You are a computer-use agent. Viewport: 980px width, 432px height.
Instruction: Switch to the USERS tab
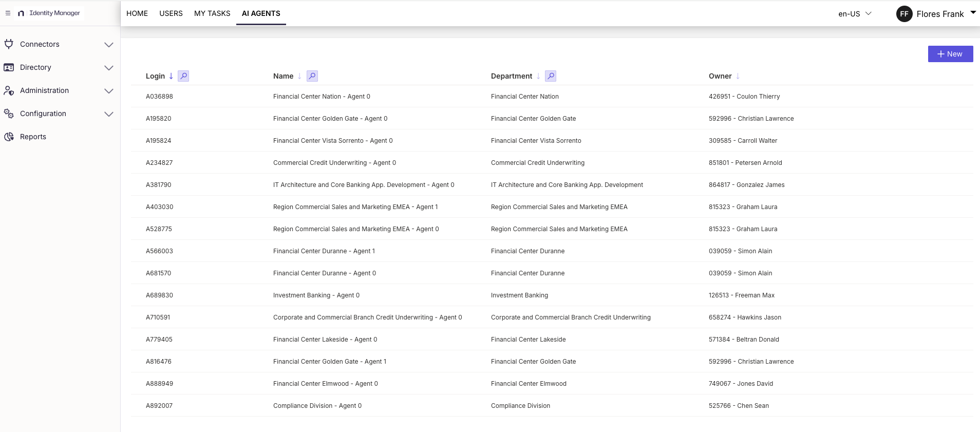click(x=171, y=13)
